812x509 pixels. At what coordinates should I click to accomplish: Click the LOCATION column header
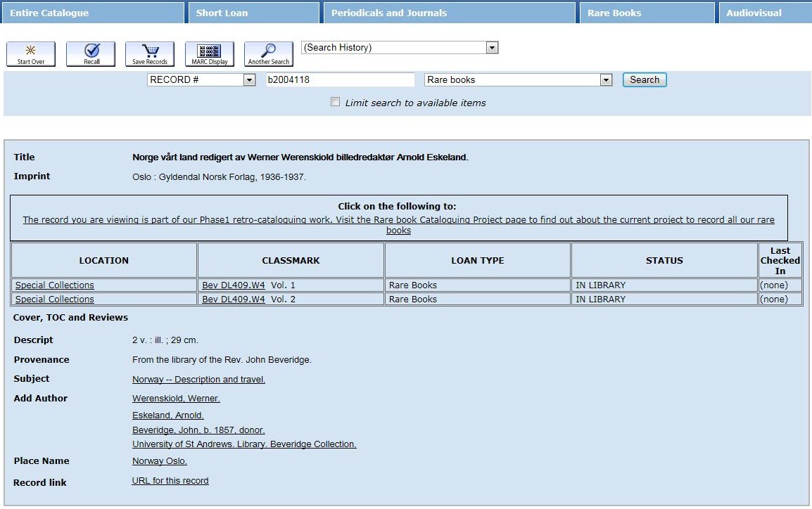[103, 260]
